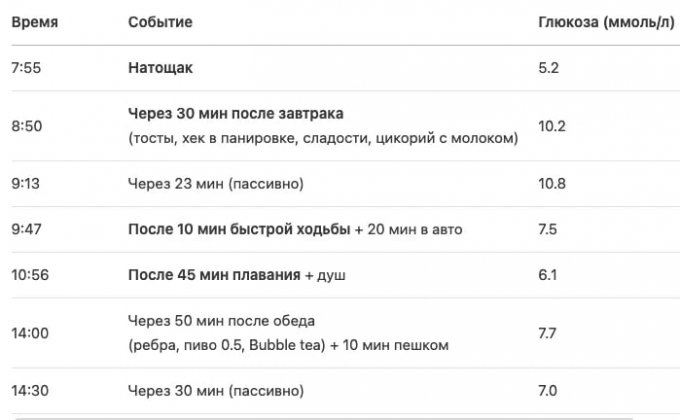Click the 10:56 time cell
The image size is (680, 420).
[30, 275]
